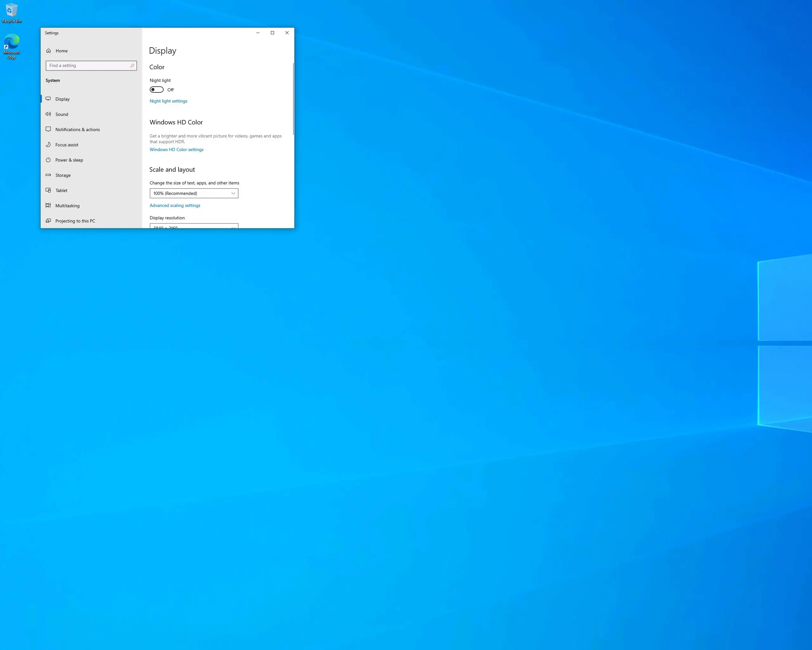This screenshot has width=812, height=650.
Task: Open Night light settings link
Action: coord(168,101)
